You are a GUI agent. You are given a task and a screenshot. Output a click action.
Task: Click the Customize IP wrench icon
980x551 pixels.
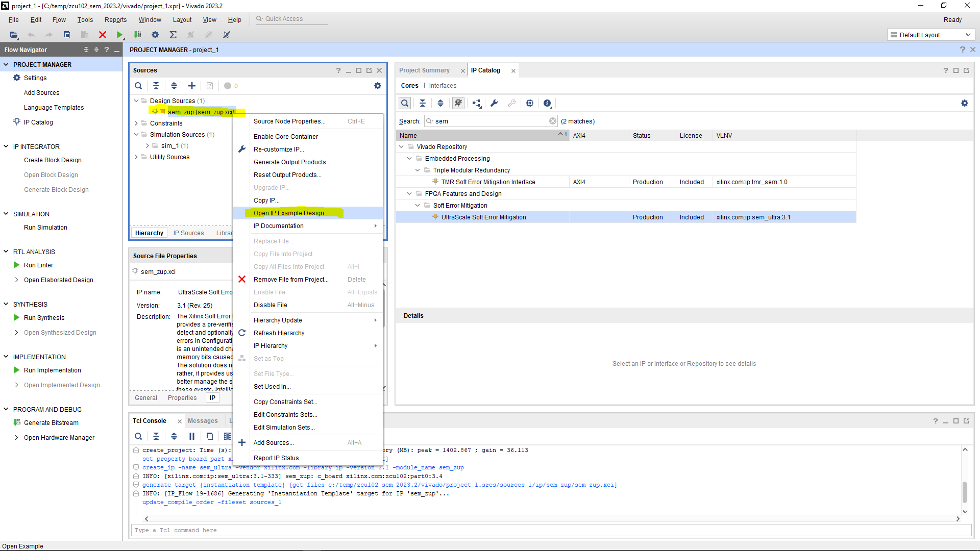click(x=494, y=103)
